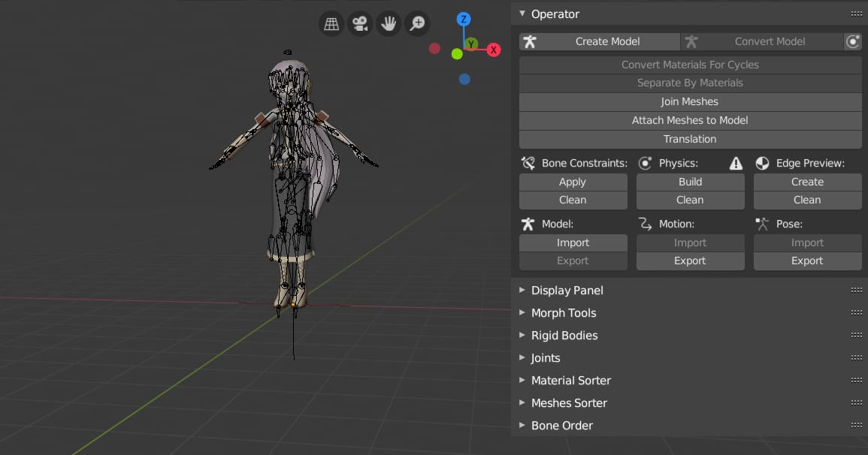This screenshot has width=868, height=455.
Task: Toggle perspective/orthographic grid view icon
Action: click(331, 24)
